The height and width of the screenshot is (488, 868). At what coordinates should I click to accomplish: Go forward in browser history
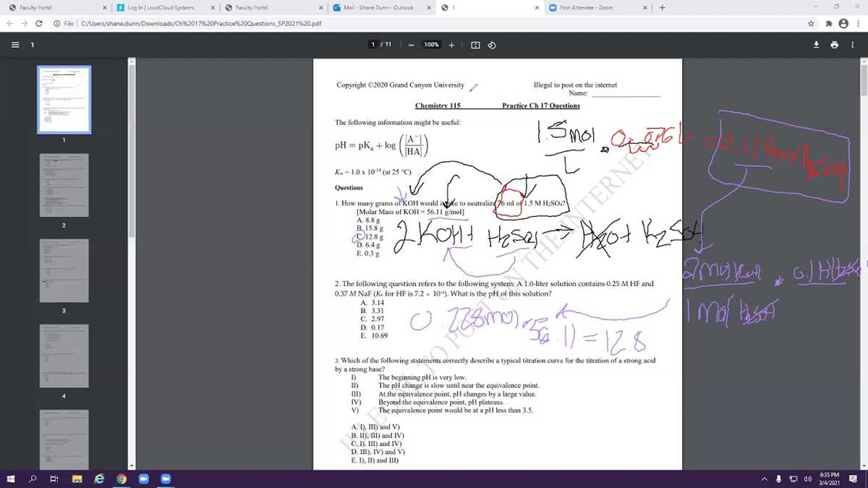[25, 23]
